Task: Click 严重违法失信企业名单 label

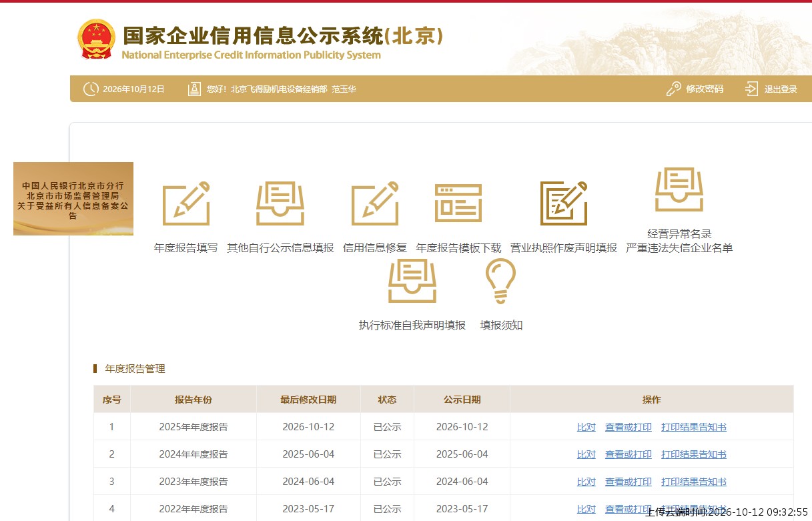Action: 679,248
